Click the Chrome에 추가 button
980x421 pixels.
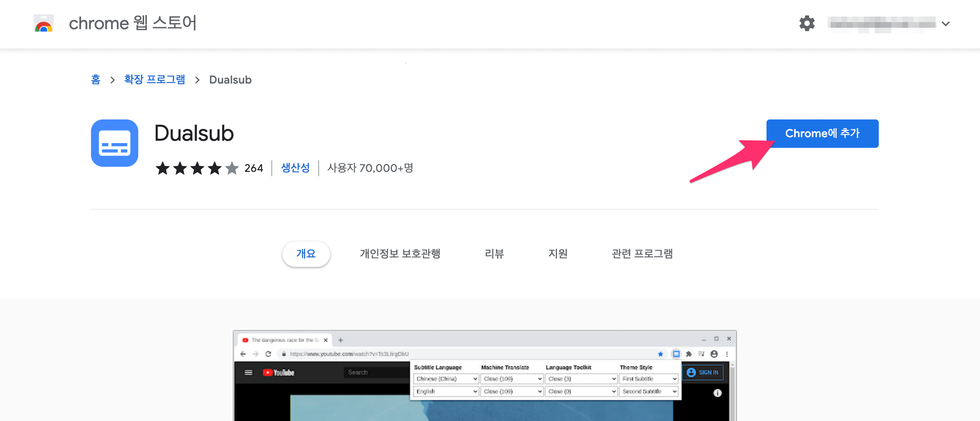pyautogui.click(x=822, y=134)
